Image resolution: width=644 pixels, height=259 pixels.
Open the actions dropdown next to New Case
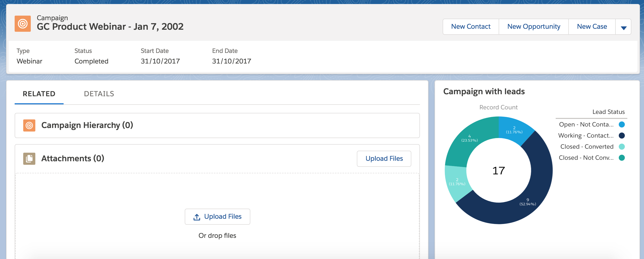point(624,26)
